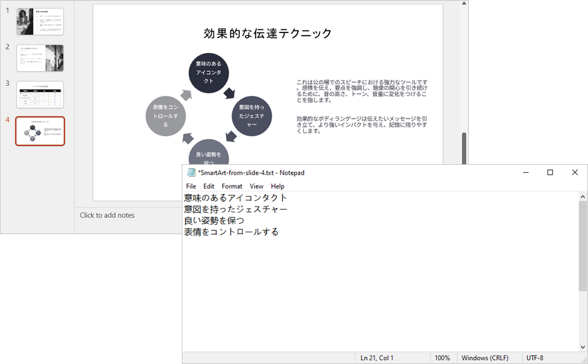Click the arrow from left circle to top circle
Viewport: 588px width, 364px height.
(186, 95)
